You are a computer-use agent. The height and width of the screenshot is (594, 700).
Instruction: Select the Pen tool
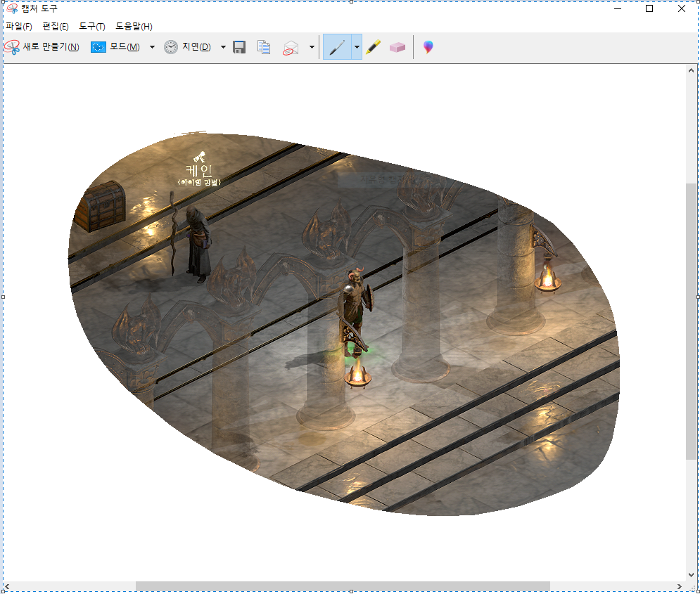tap(337, 47)
